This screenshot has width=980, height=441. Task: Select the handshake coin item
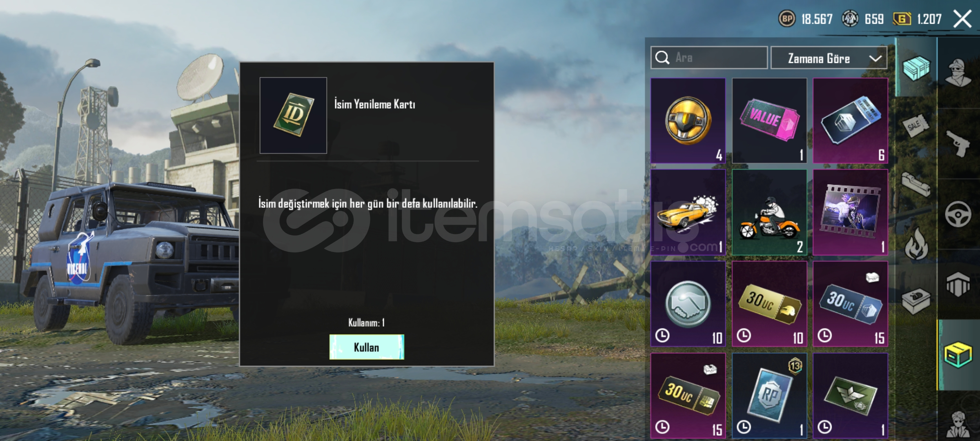click(x=688, y=304)
